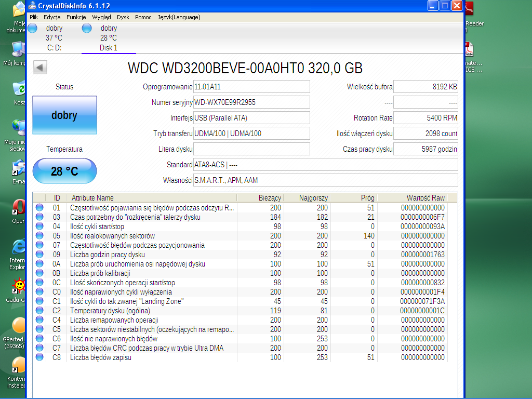Open the Funkcje menu
Image resolution: width=532 pixels, height=399 pixels.
point(76,17)
